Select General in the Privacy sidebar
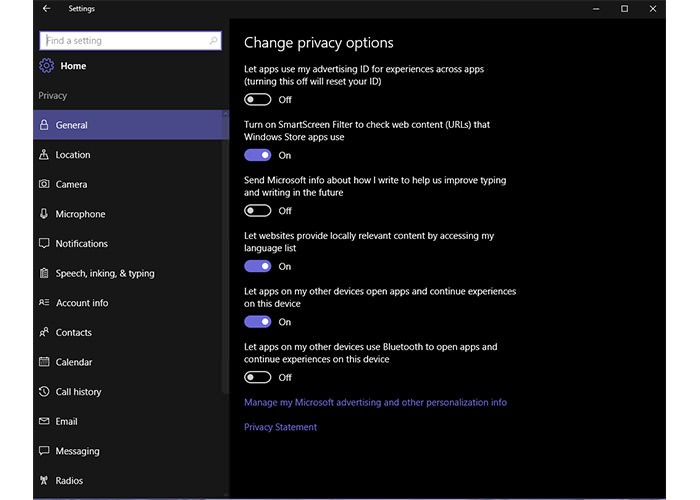This screenshot has width=700, height=500. (x=72, y=126)
